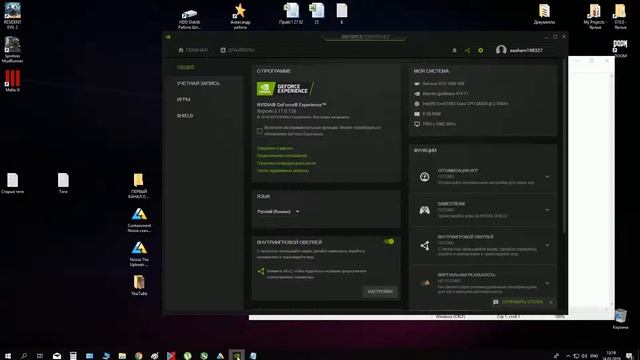Go to Главная home tab

193,50
